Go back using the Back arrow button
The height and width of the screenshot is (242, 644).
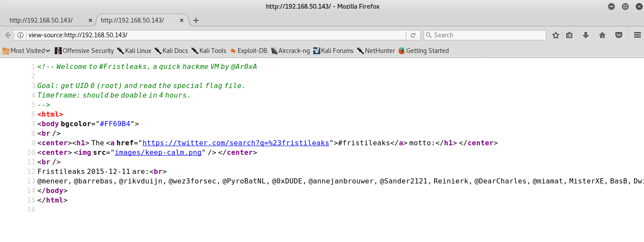tap(7, 35)
